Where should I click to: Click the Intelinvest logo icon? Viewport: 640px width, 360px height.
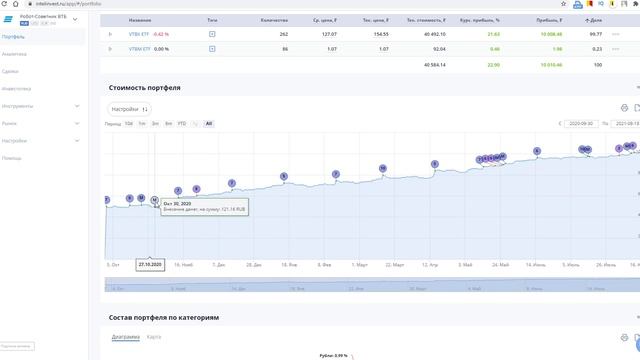[x=8, y=19]
